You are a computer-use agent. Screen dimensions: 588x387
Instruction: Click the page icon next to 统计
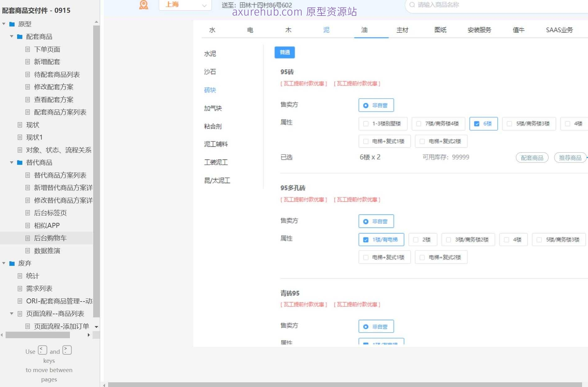[20, 276]
